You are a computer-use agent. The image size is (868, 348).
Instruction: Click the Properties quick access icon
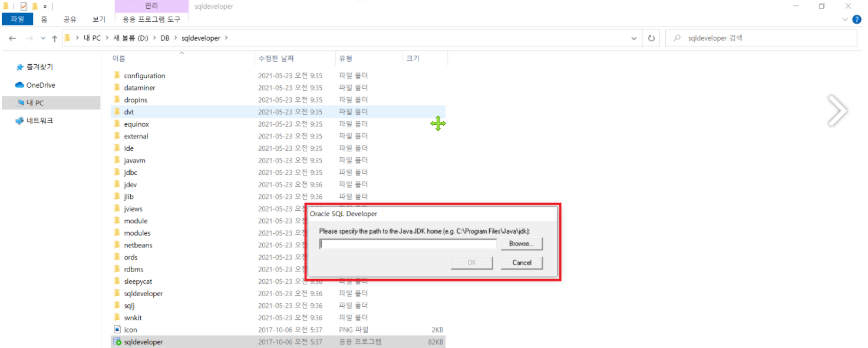pyautogui.click(x=22, y=6)
